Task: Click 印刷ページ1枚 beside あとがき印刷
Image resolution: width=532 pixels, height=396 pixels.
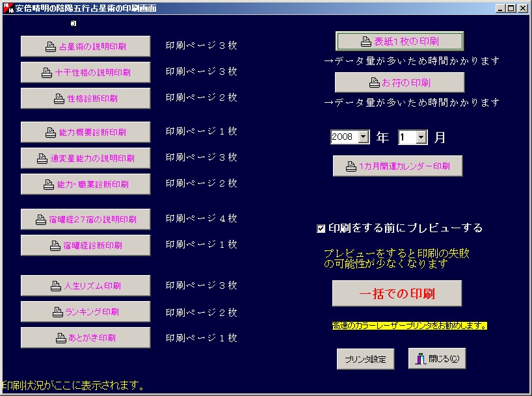Action: 201,338
